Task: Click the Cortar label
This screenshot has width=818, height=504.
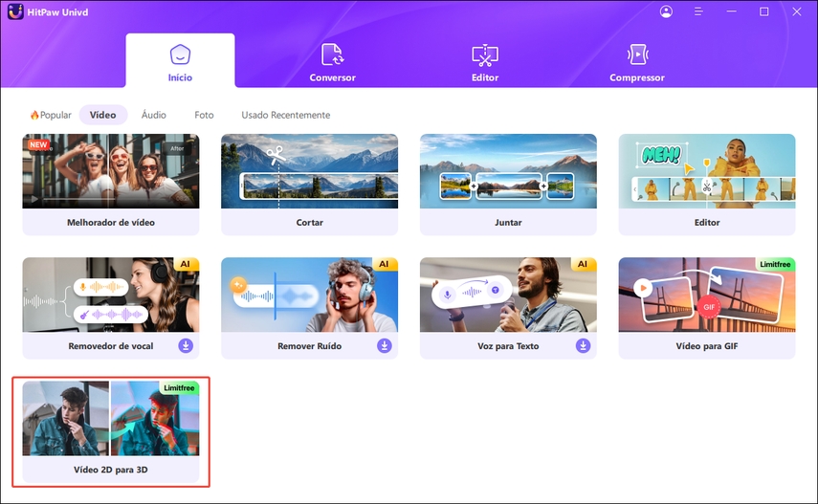Action: coord(309,222)
